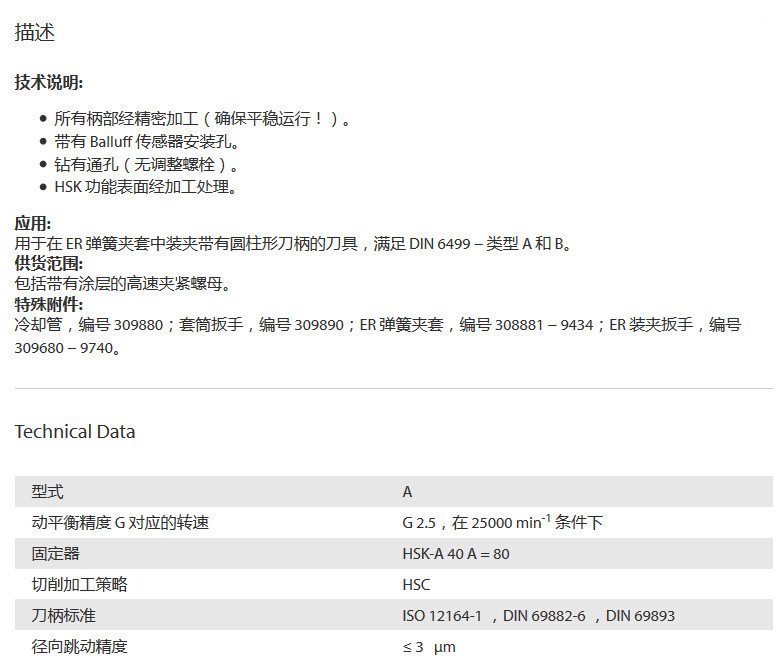The width and height of the screenshot is (778, 667).
Task: Click the G 2.5 at 25000 min value
Action: [502, 523]
